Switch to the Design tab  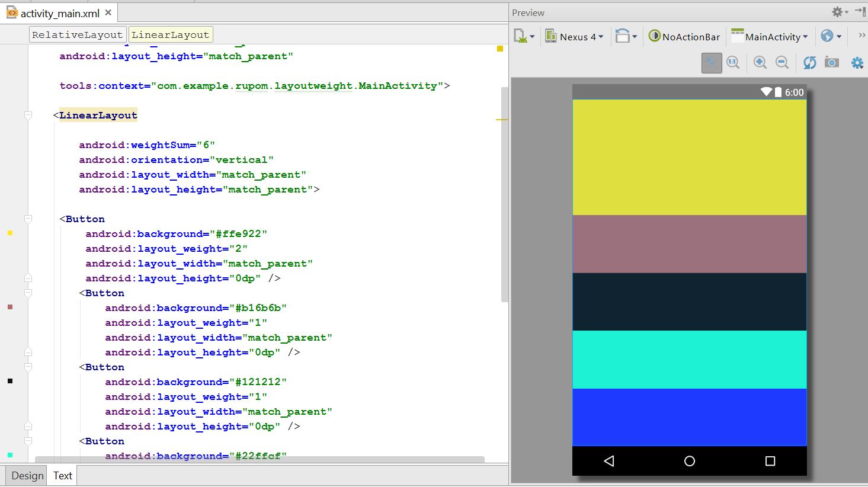(x=27, y=476)
